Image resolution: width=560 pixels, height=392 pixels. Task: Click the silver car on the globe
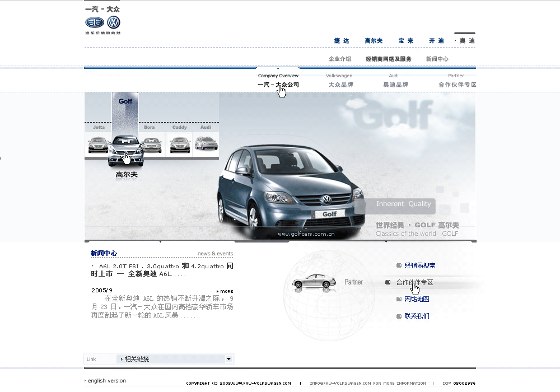[314, 282]
